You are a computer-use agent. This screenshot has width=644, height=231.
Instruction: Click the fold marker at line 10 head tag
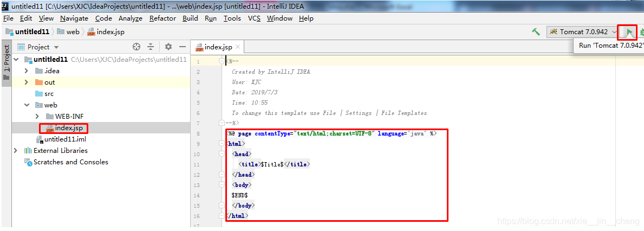(x=222, y=153)
